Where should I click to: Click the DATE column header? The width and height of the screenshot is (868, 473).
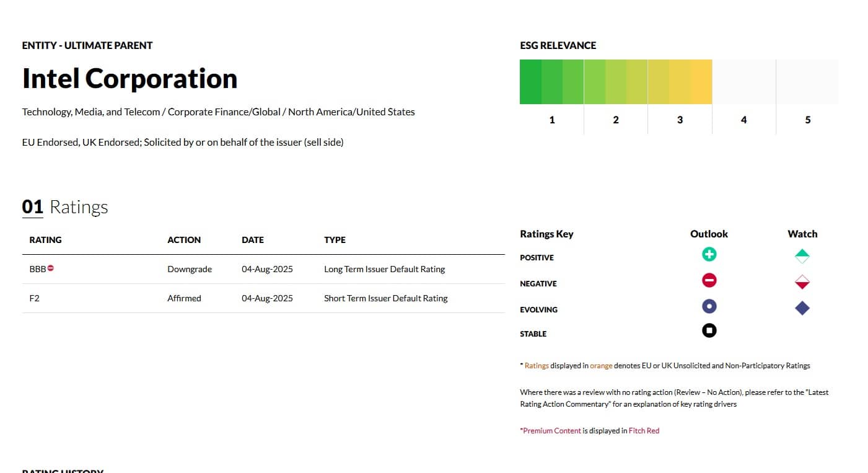point(253,240)
